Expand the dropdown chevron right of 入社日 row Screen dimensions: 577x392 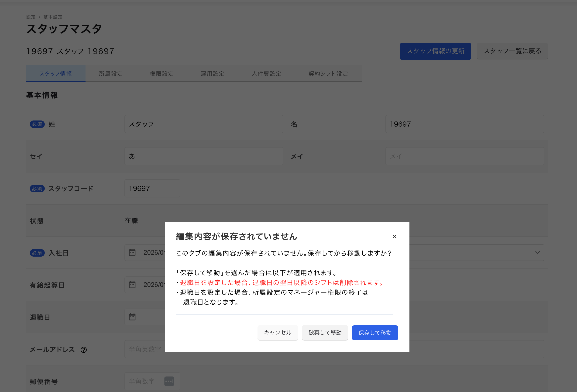pyautogui.click(x=538, y=252)
